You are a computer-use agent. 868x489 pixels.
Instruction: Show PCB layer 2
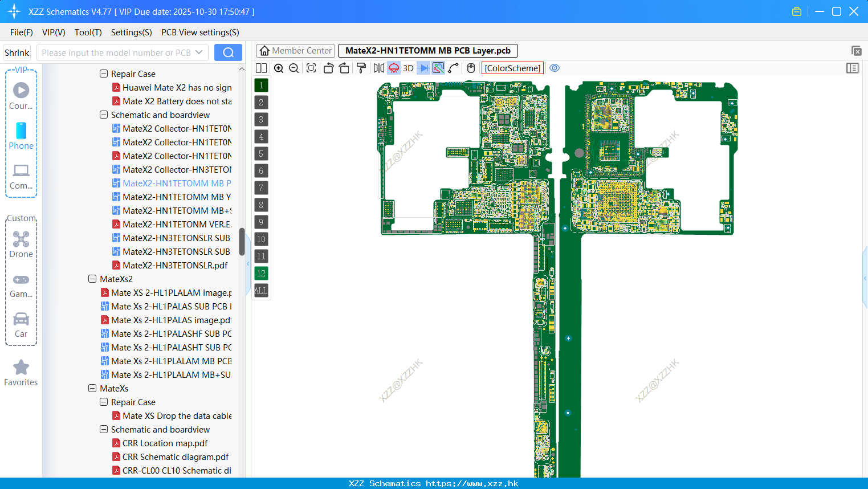[261, 103]
